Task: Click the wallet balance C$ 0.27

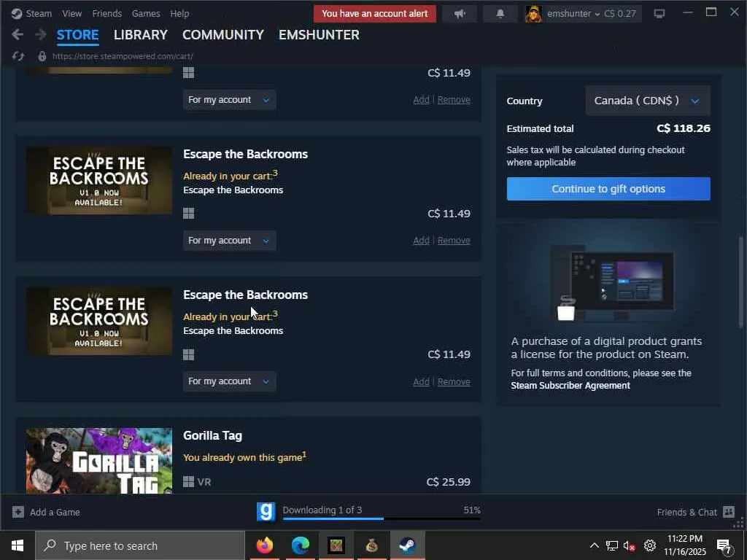Action: [x=620, y=13]
